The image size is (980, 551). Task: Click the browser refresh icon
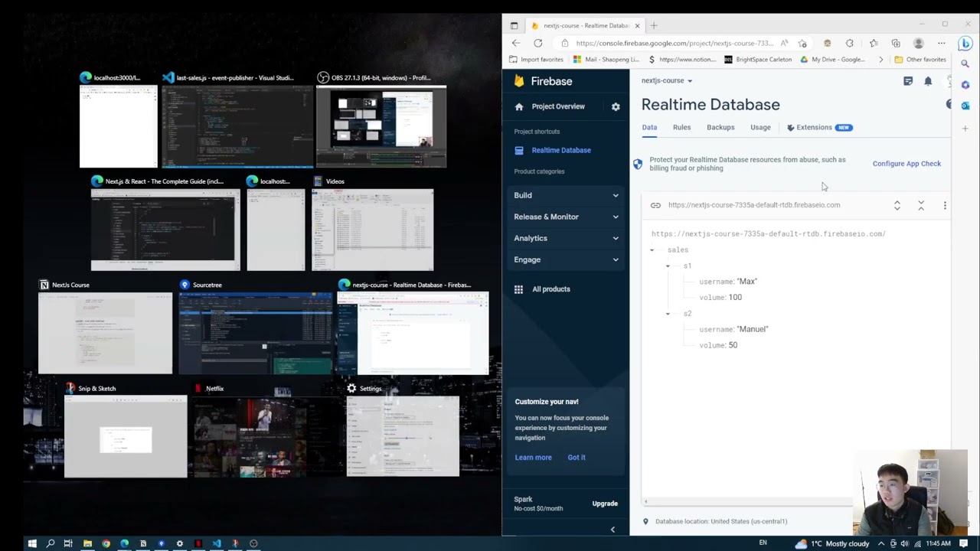click(538, 44)
